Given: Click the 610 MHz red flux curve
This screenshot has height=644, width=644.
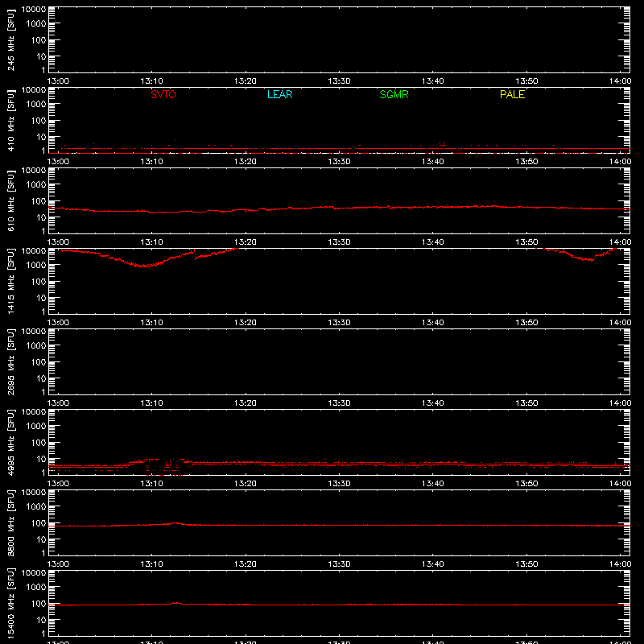Looking at the screenshot, I should (339, 208).
